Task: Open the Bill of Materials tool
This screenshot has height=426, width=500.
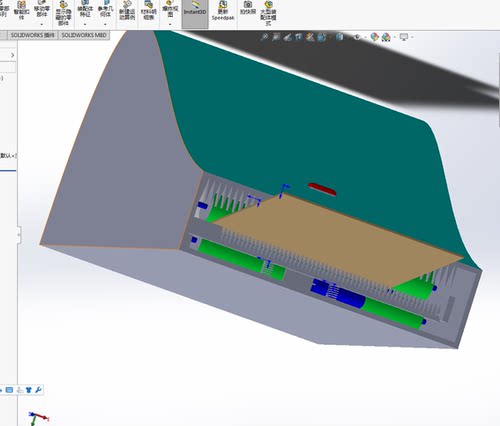Action: (149, 10)
